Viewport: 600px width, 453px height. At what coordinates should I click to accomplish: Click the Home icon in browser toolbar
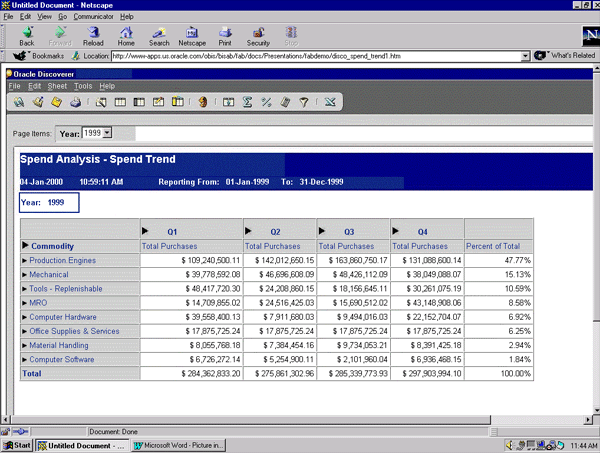pos(126,36)
